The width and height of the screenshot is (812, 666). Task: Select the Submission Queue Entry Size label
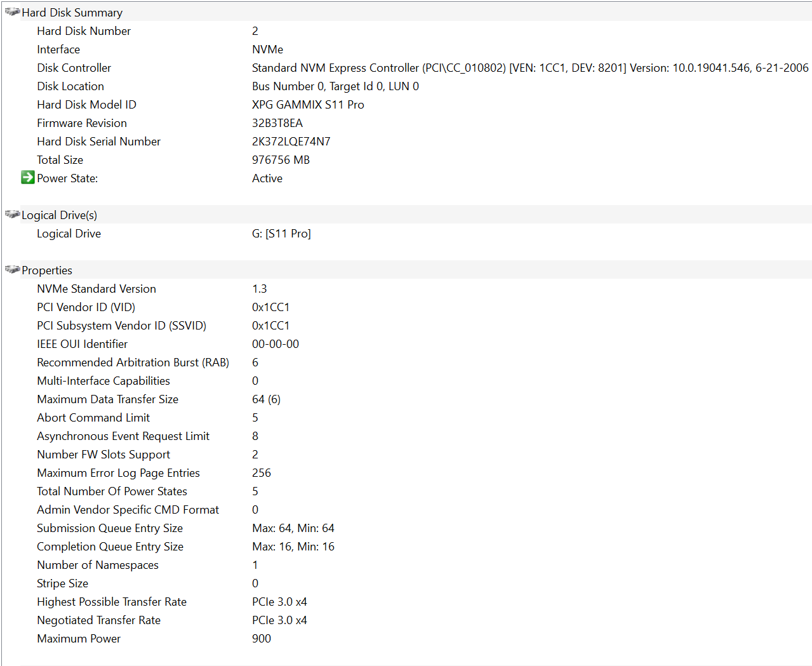point(110,528)
